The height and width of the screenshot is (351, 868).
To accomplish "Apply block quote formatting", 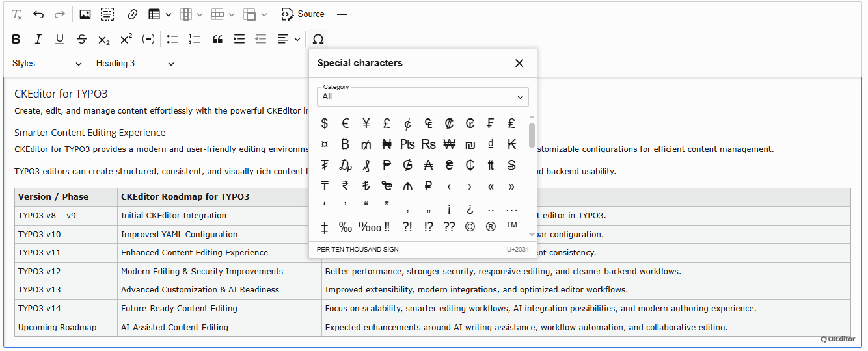I will 217,39.
